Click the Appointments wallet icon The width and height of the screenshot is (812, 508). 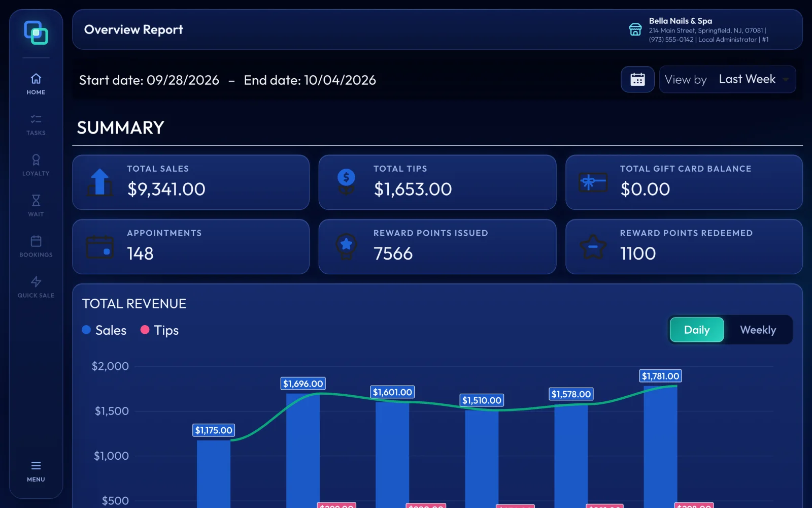click(x=100, y=247)
